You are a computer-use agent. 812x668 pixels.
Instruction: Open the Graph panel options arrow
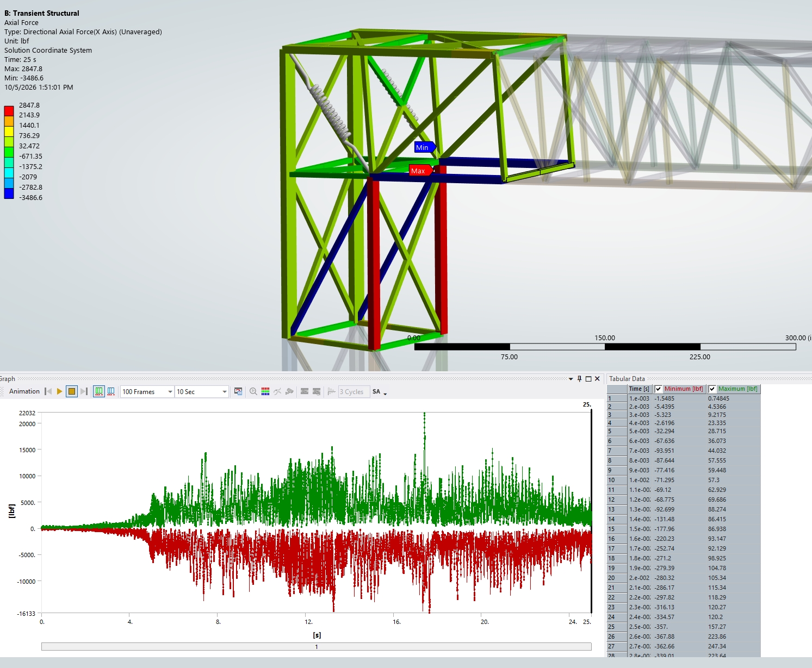571,379
